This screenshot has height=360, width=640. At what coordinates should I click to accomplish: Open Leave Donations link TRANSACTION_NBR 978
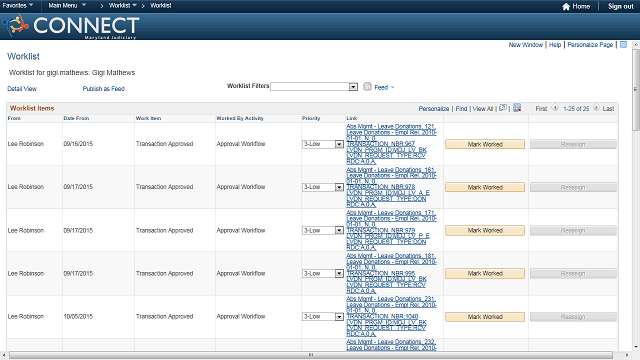click(x=391, y=187)
